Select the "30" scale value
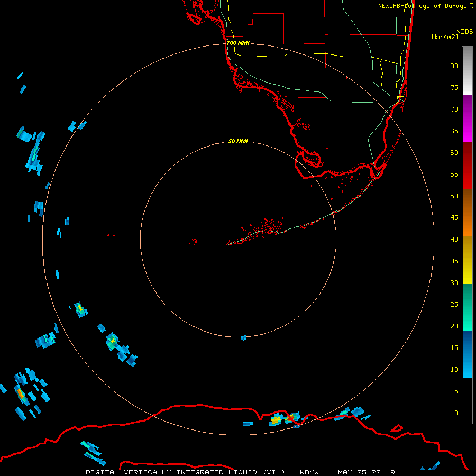This screenshot has height=476, width=476. click(454, 283)
